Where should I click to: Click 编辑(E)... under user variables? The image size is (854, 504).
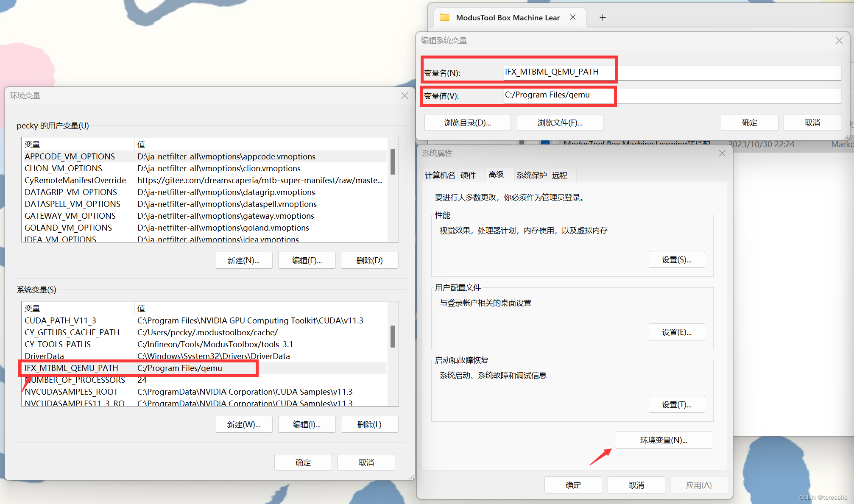click(x=307, y=260)
